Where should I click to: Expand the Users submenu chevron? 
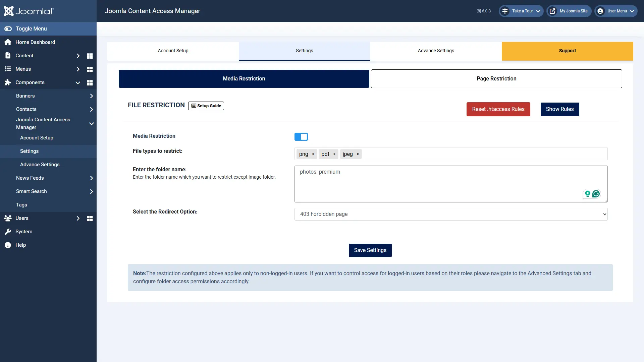tap(78, 218)
